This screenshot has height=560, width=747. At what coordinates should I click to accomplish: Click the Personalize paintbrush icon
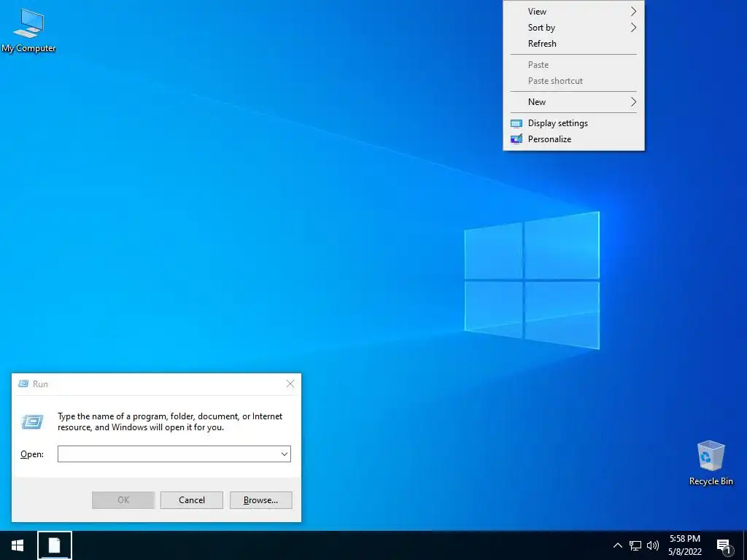click(516, 139)
